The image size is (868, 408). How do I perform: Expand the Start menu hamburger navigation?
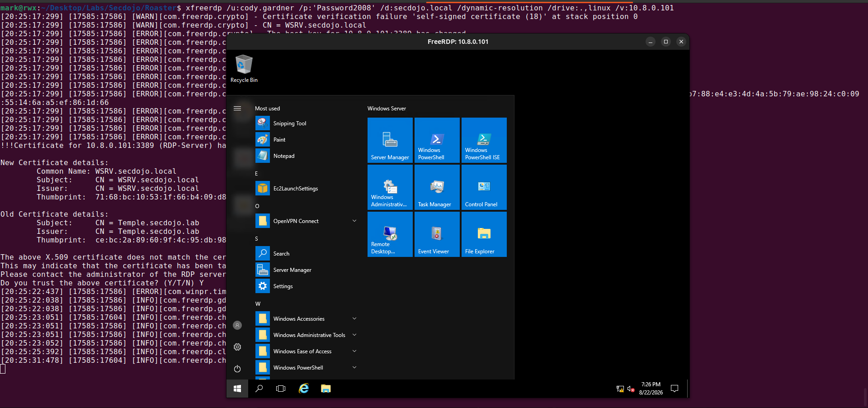pos(237,109)
